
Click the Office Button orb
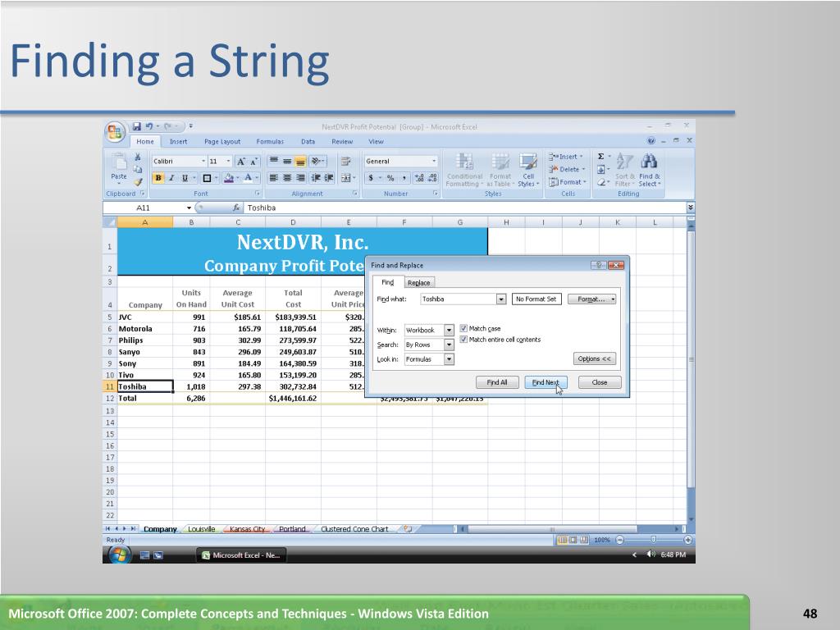[115, 132]
